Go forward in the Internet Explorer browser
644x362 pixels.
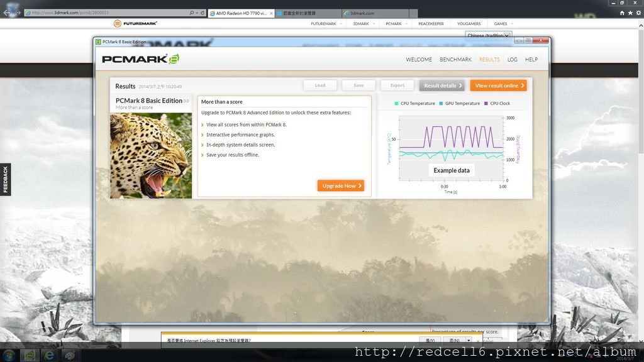pos(18,13)
